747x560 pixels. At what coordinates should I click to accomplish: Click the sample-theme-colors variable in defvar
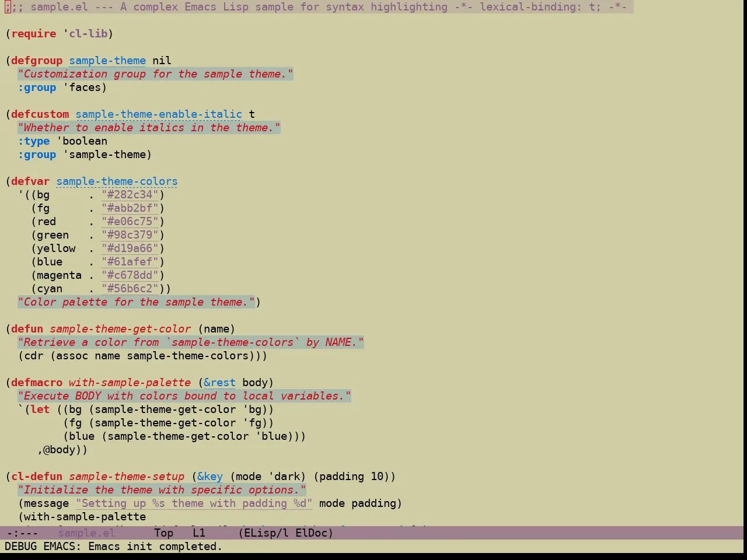(x=117, y=181)
